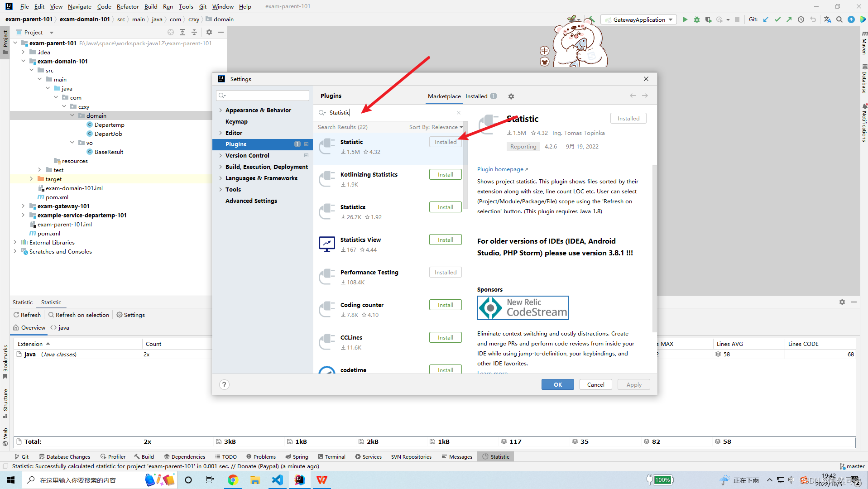Open the Navigate menu
Screen dimensions: 868x489
(x=80, y=6)
